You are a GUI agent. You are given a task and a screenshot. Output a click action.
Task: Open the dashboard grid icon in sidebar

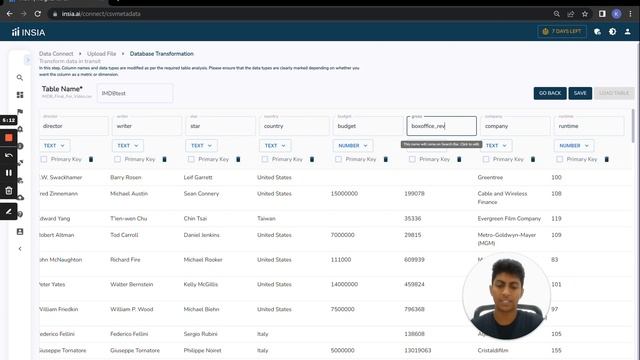pyautogui.click(x=20, y=95)
